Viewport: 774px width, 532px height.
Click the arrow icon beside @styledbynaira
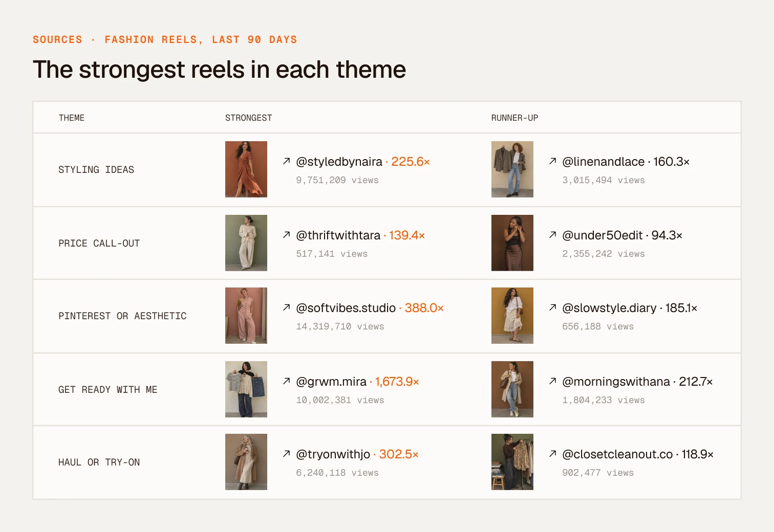pyautogui.click(x=287, y=161)
